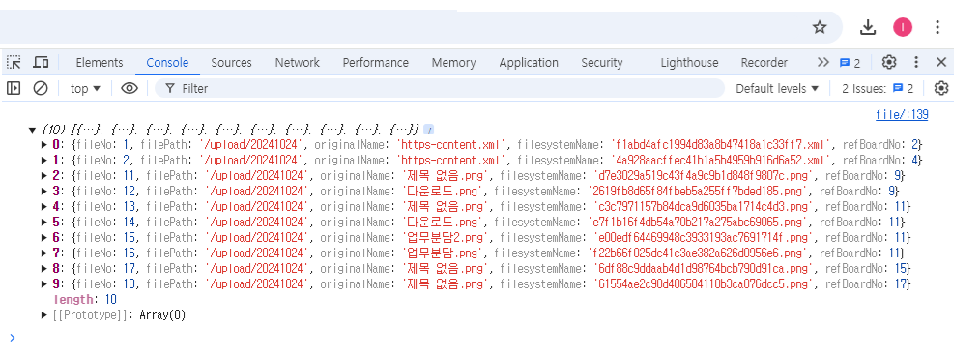
Task: Open DevTools customize three-dot menu
Action: pyautogui.click(x=916, y=62)
